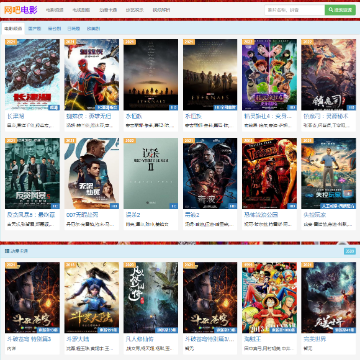Image resolution: width=360 pixels, height=360 pixels.
Task: Click the 网吧电影 site logo
Action: [21, 10]
